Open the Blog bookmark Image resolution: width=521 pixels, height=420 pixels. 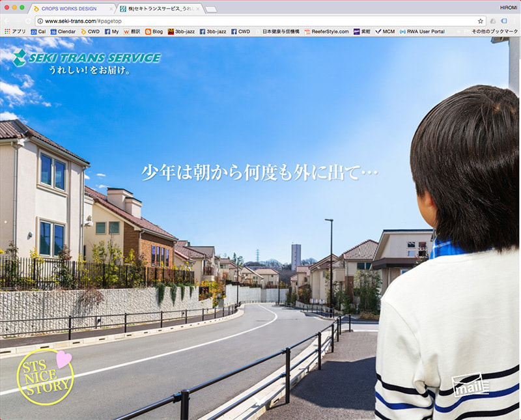(x=154, y=31)
